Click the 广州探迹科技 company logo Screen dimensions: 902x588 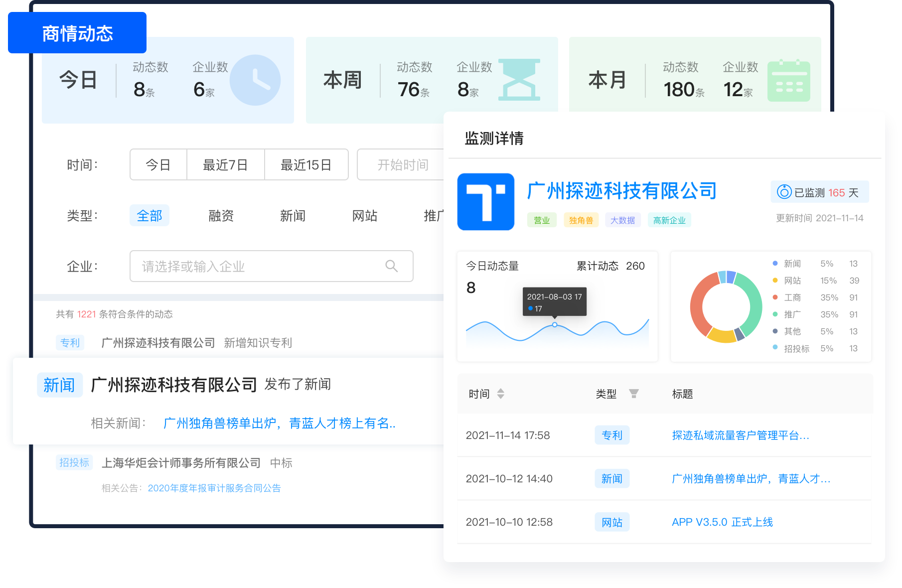point(486,202)
